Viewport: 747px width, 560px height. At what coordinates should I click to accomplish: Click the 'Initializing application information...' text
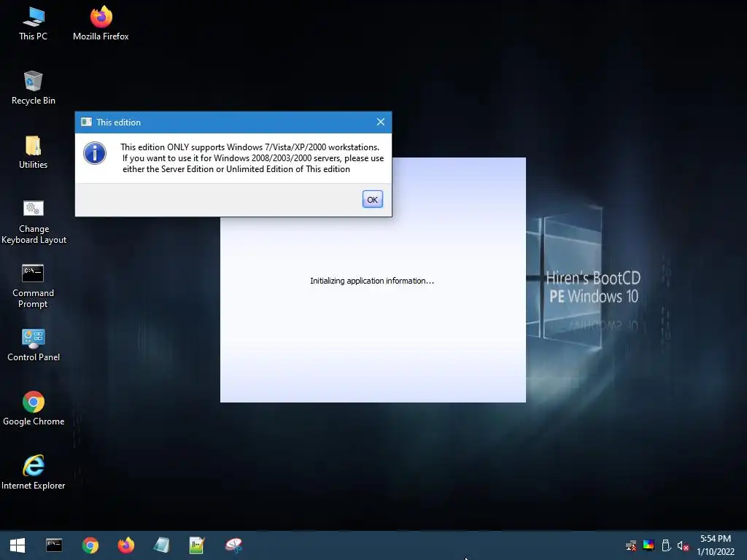372,281
